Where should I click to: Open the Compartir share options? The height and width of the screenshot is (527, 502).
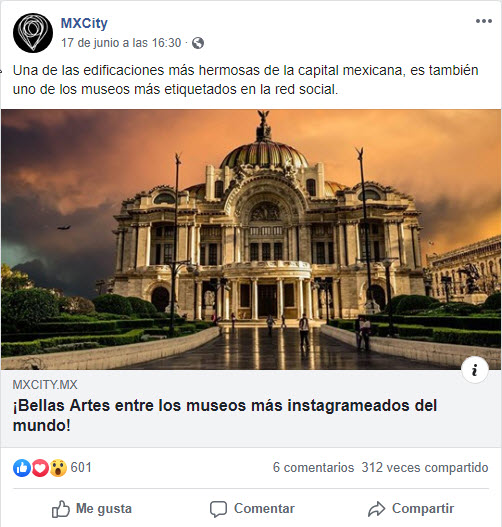click(411, 509)
